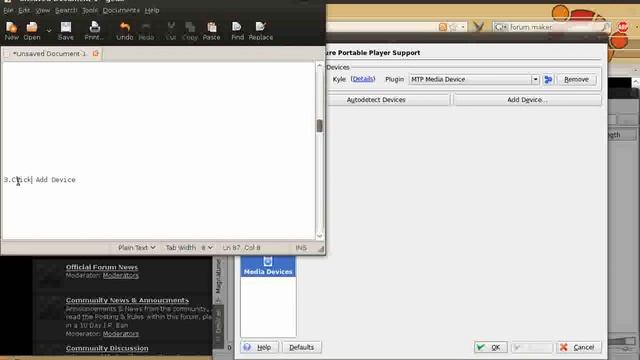Viewport: 640px width, 360px height.
Task: Open the Search menu in gedit
Action: point(66,10)
